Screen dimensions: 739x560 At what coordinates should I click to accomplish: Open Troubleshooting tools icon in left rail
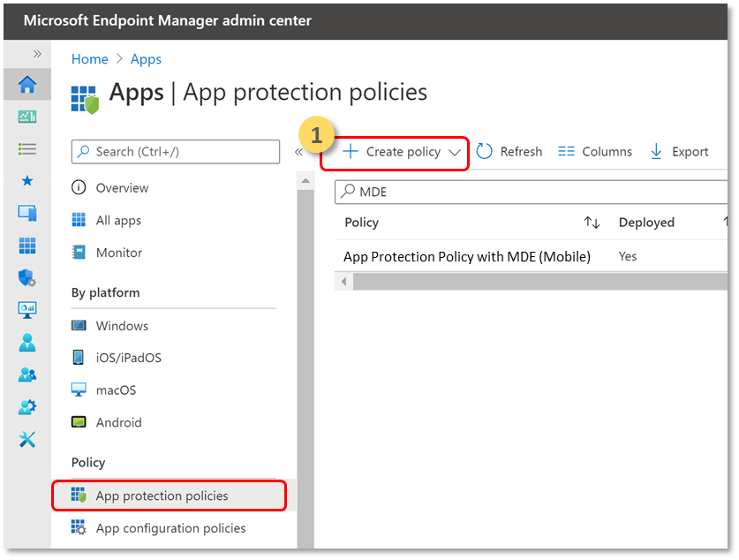coord(27,439)
